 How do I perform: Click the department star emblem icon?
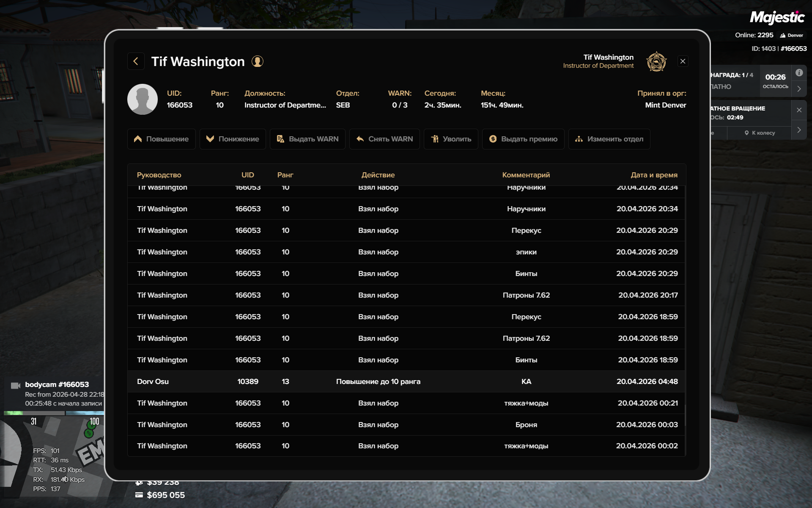tap(656, 62)
